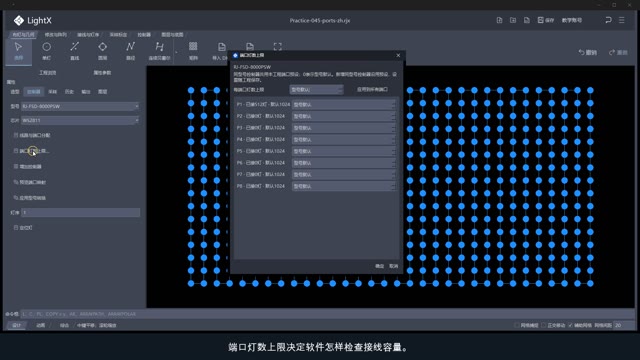Click the new file icon in the title bar
This screenshot has width=640, height=360.
(x=499, y=20)
